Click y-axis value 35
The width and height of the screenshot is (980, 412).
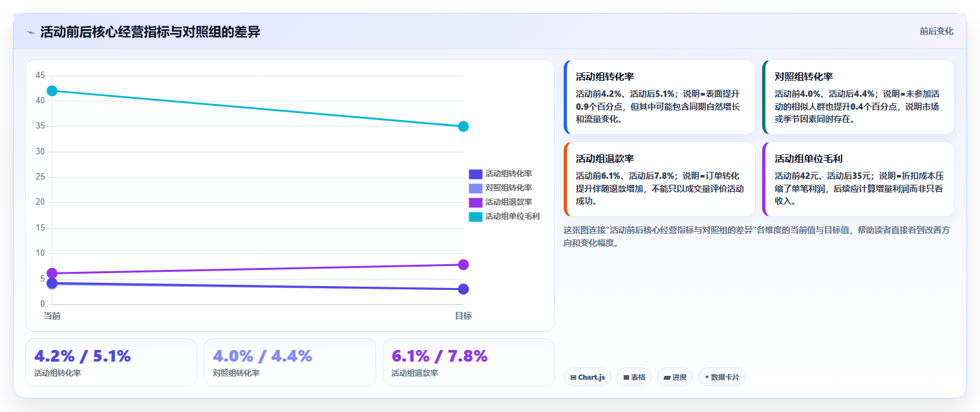click(40, 126)
